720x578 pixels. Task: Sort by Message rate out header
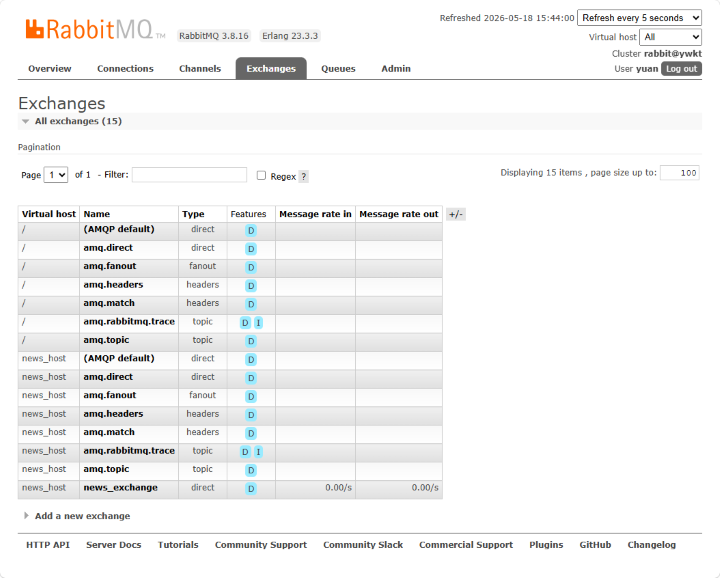(399, 214)
